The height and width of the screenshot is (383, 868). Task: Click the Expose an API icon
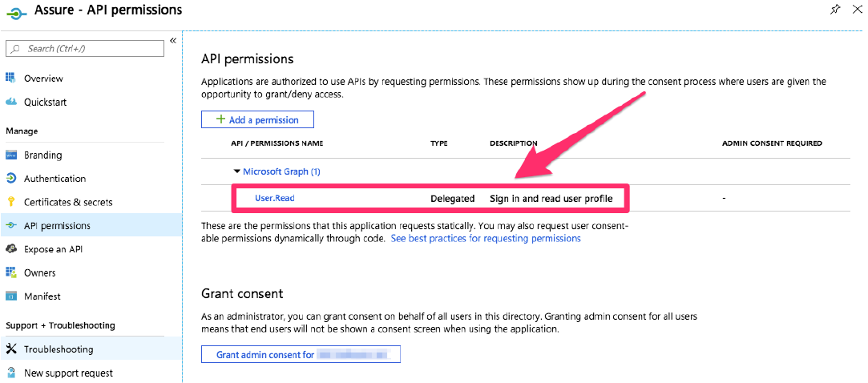point(11,249)
